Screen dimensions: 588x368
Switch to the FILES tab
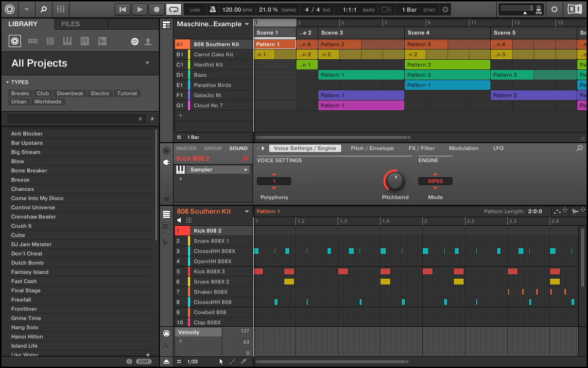pyautogui.click(x=70, y=24)
